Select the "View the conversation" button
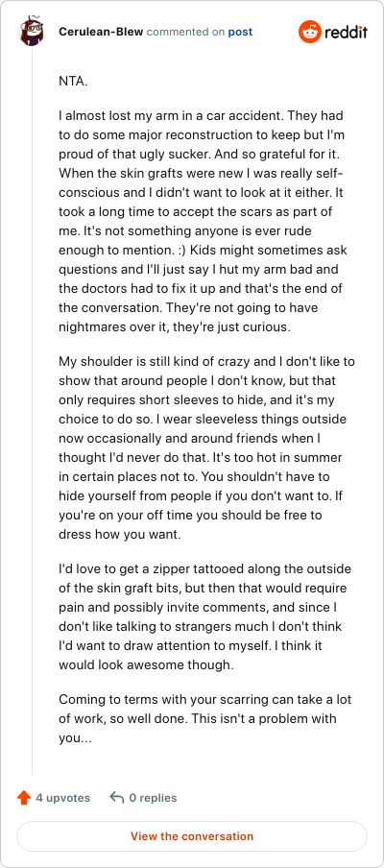The width and height of the screenshot is (384, 868). coord(192,836)
